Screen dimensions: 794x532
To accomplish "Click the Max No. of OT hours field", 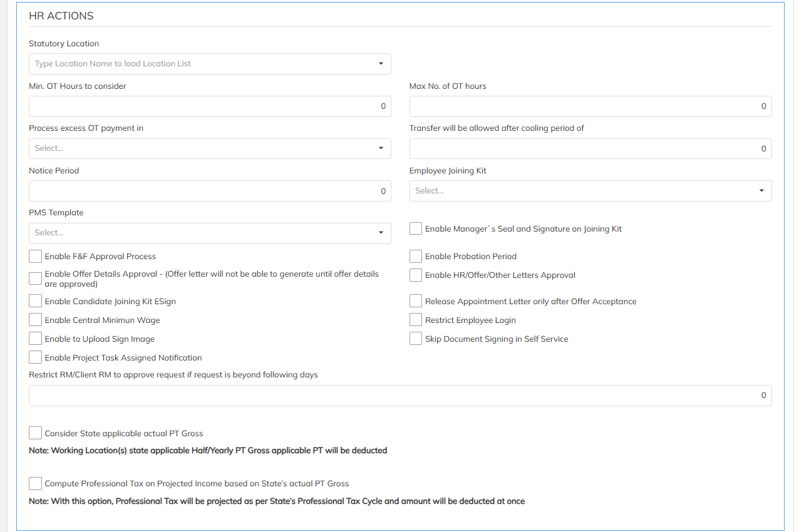I will coord(590,106).
